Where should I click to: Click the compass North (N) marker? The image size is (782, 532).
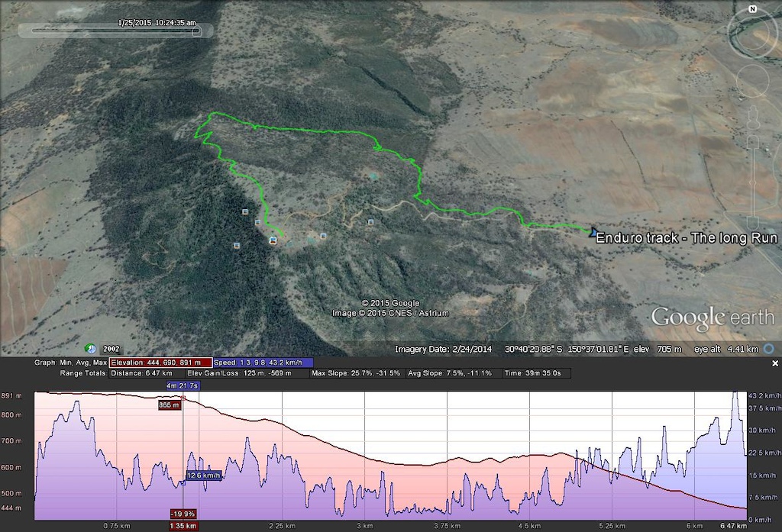click(752, 9)
